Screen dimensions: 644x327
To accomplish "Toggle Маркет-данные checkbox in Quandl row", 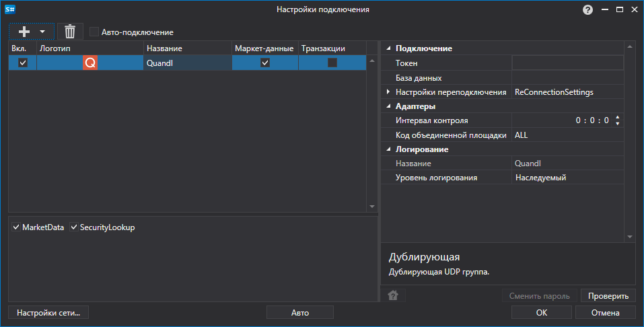I will (265, 63).
